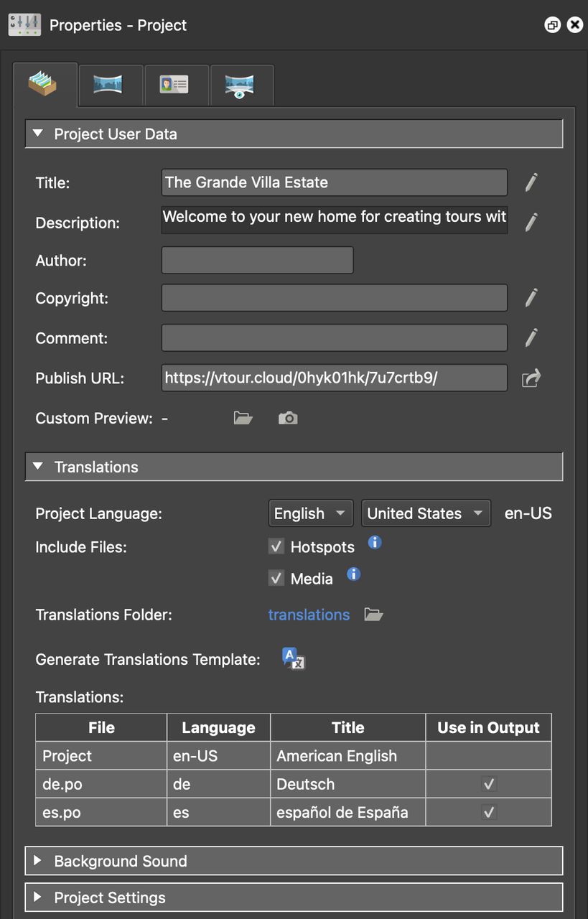Click Generate Translations Template icon
This screenshot has height=919, width=588.
pos(294,658)
